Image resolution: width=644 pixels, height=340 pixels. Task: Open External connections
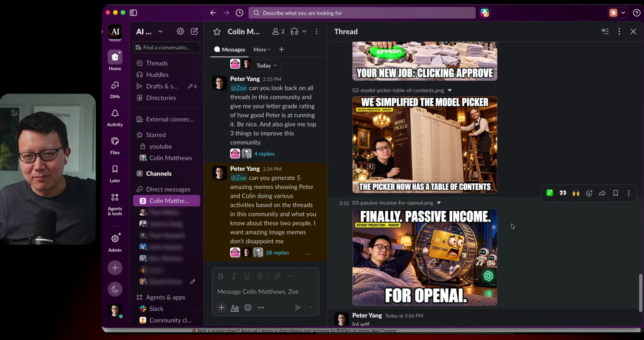pos(170,119)
